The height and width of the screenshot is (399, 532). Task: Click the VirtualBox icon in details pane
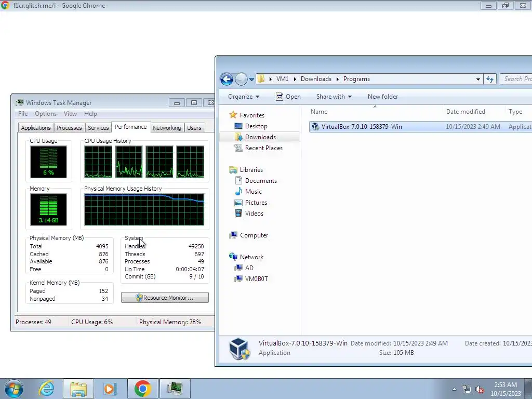239,349
